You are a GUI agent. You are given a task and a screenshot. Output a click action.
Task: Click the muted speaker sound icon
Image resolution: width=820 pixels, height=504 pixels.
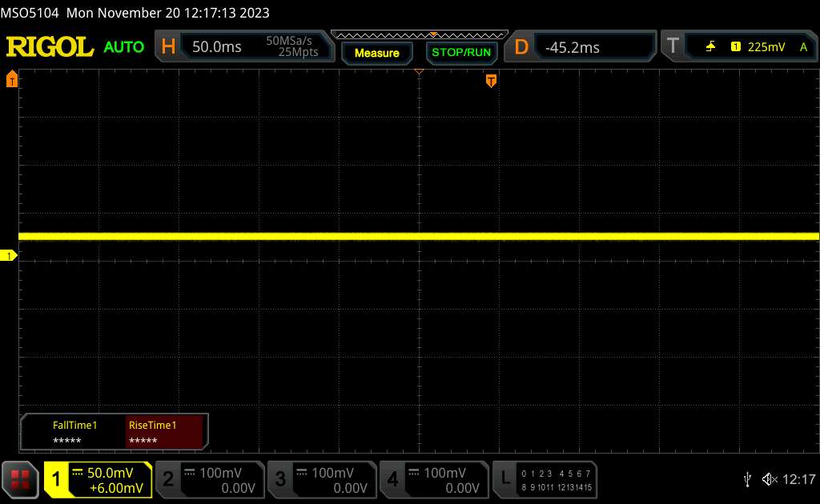click(769, 479)
